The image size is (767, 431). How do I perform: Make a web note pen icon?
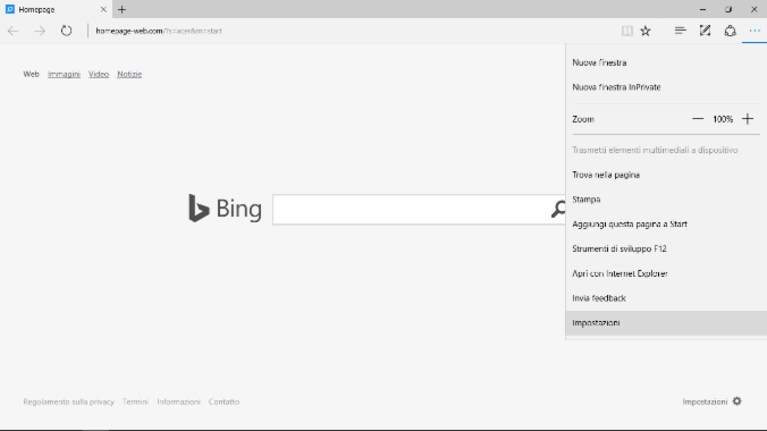705,31
